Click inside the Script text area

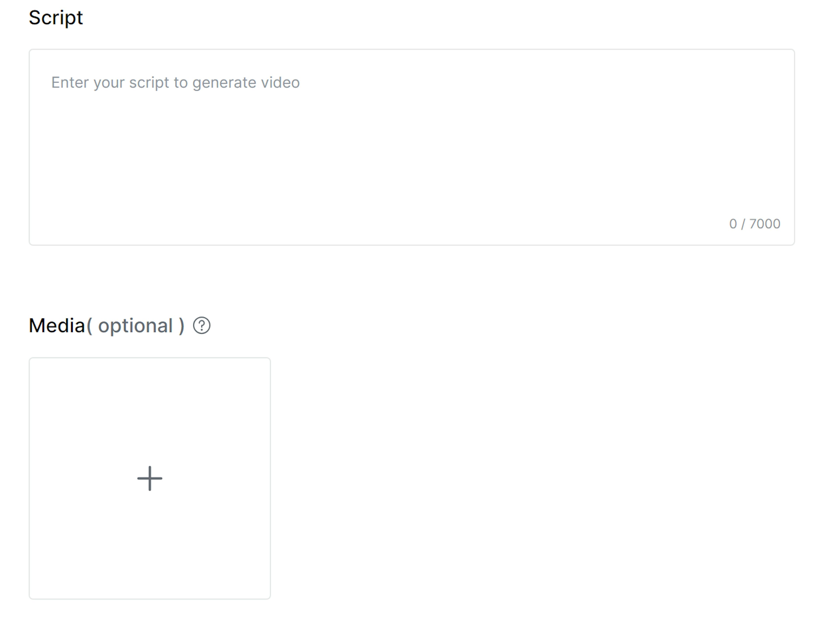pos(411,147)
